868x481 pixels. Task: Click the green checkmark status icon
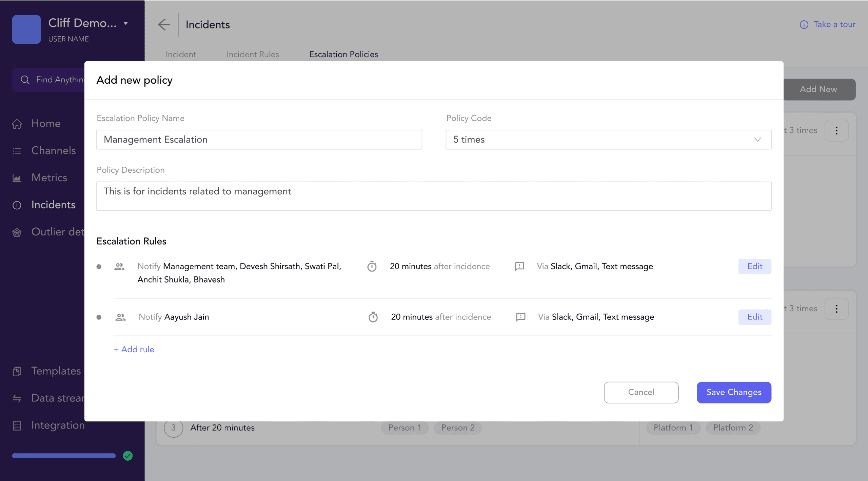[128, 456]
